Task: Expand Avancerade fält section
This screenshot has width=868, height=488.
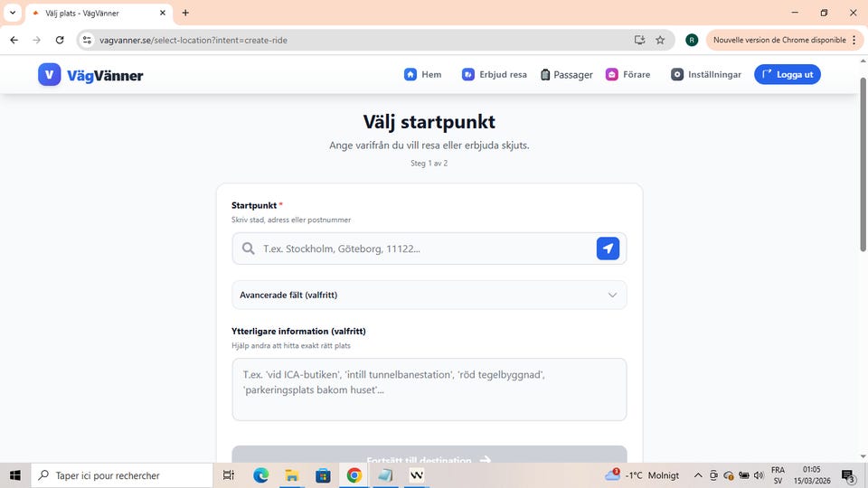Action: click(x=429, y=295)
